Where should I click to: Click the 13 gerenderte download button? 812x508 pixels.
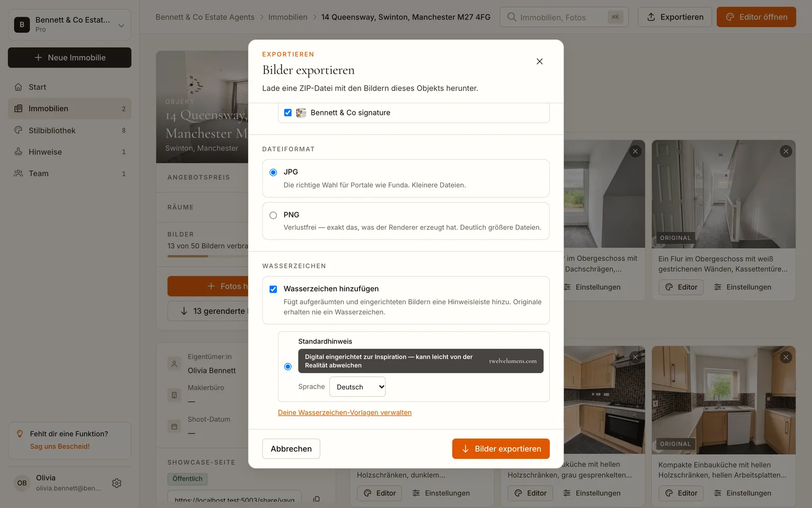[x=208, y=311]
